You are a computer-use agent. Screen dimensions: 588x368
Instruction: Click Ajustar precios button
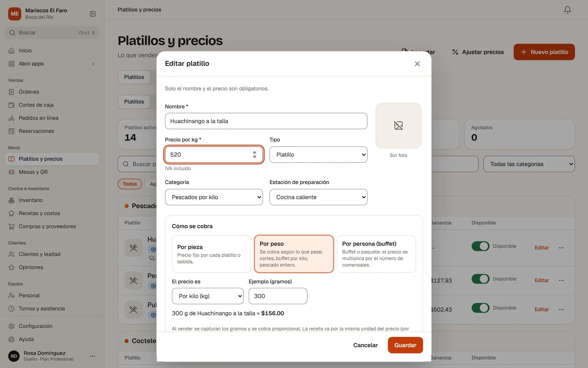[x=478, y=52]
